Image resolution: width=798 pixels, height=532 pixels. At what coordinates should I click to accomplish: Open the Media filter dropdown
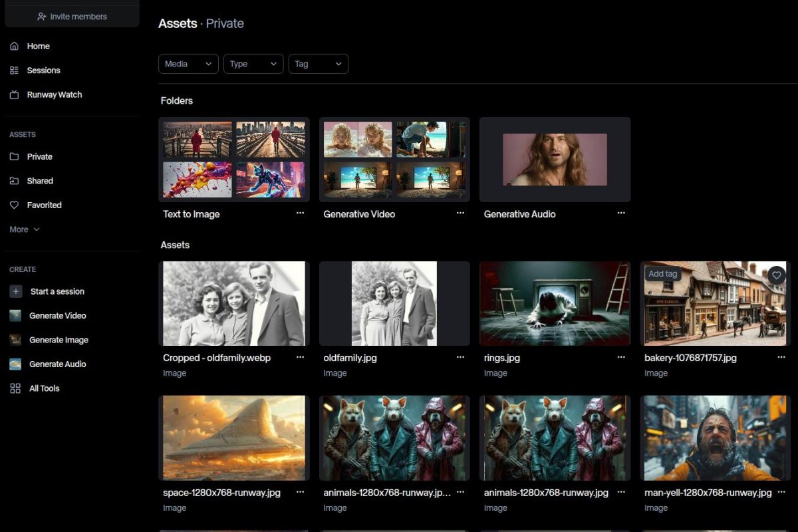188,64
